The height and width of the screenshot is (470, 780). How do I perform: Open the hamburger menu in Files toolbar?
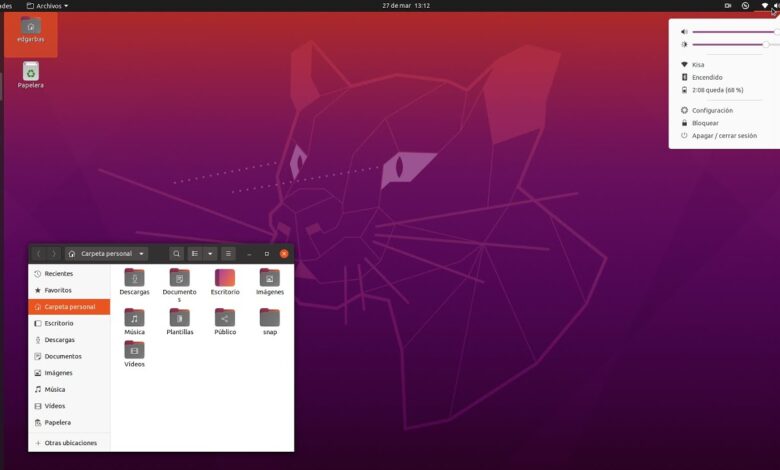coord(228,254)
